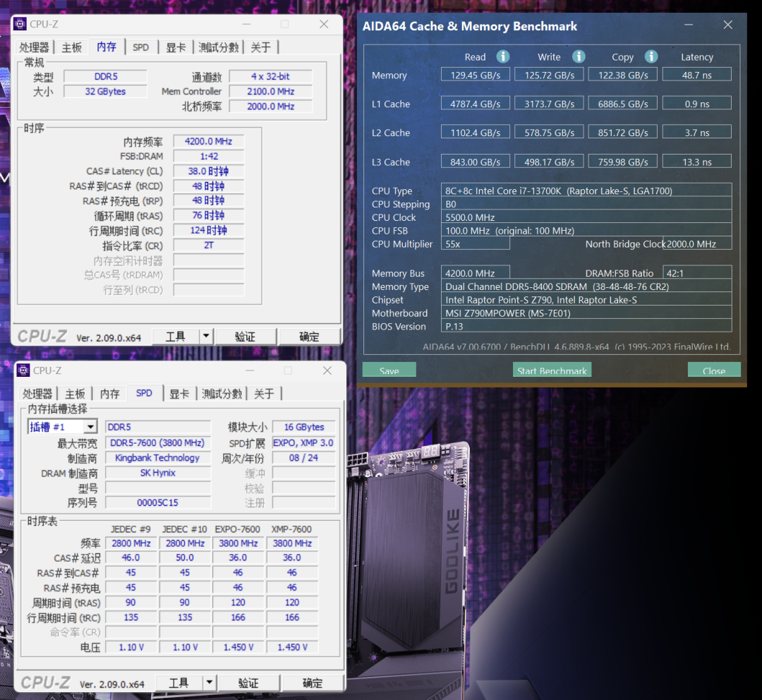Screen dimensions: 762x700
Task: Open 工具 dropdown arrow in top CPU-Z
Action: pos(206,336)
